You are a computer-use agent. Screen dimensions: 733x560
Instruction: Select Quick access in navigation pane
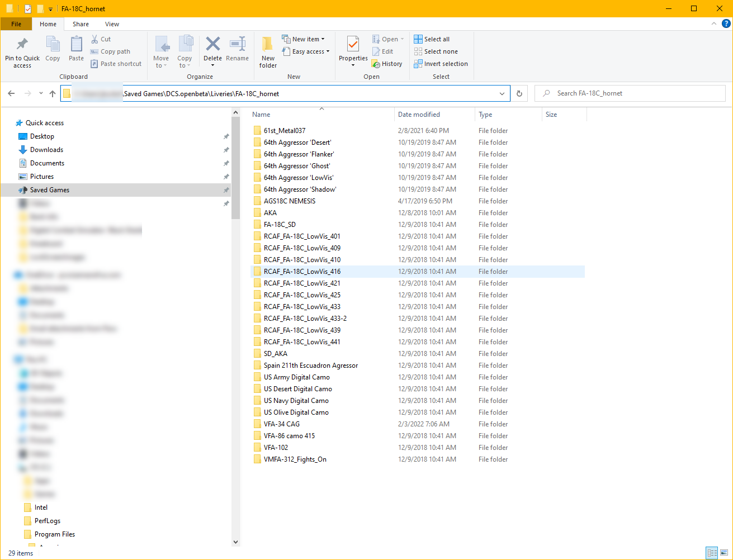[x=45, y=123]
